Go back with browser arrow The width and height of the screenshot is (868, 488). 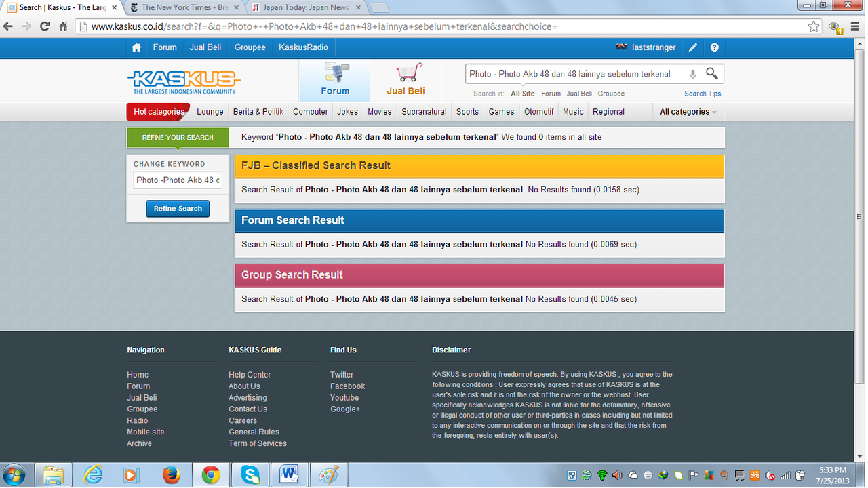point(8,26)
